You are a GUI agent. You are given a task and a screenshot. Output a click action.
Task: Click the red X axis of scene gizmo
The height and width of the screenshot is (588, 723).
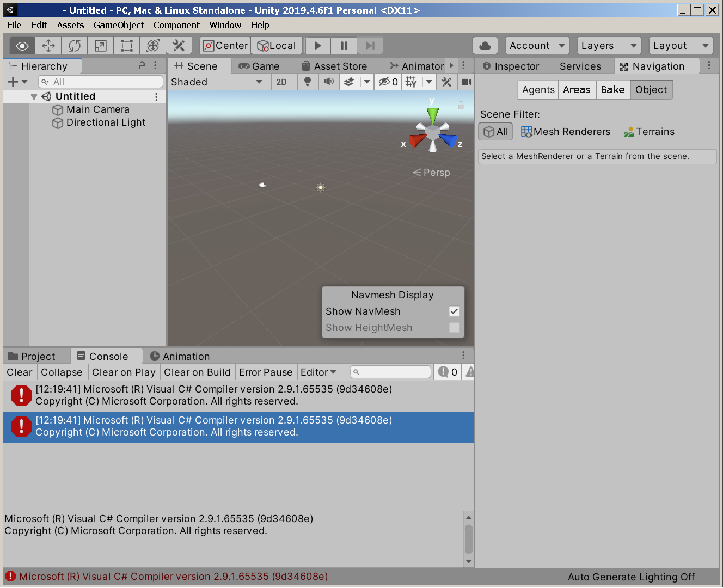point(417,140)
